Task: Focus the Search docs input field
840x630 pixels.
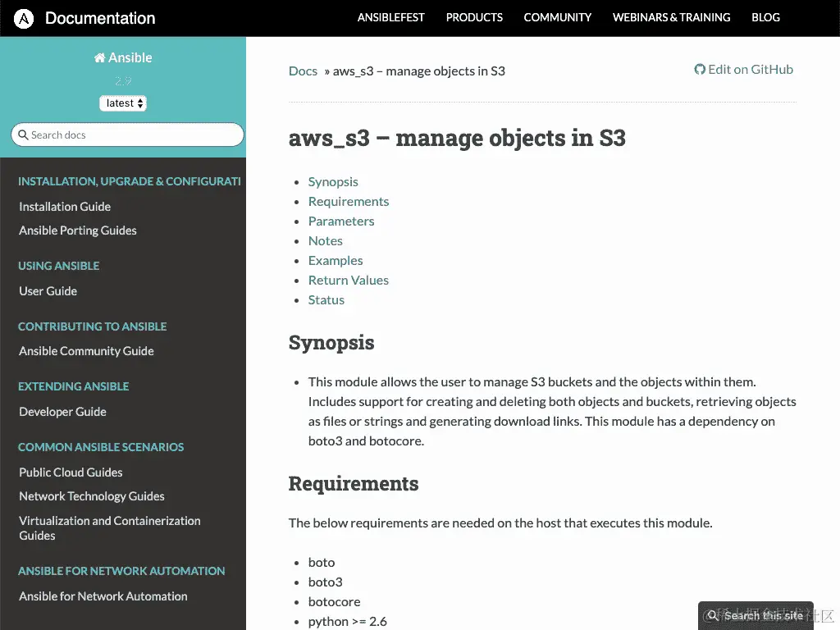Action: click(x=127, y=135)
